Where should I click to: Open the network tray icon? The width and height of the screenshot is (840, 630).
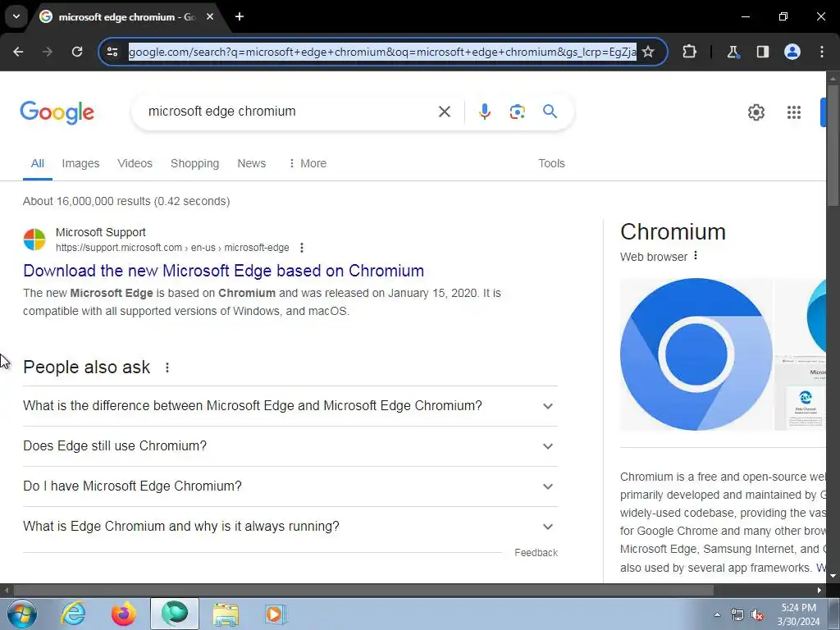pyautogui.click(x=737, y=614)
